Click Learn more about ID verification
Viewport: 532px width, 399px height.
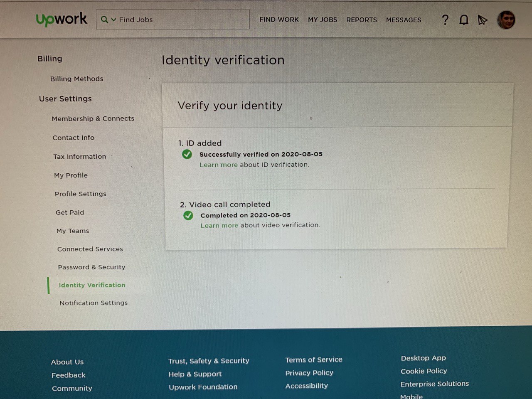pos(219,165)
